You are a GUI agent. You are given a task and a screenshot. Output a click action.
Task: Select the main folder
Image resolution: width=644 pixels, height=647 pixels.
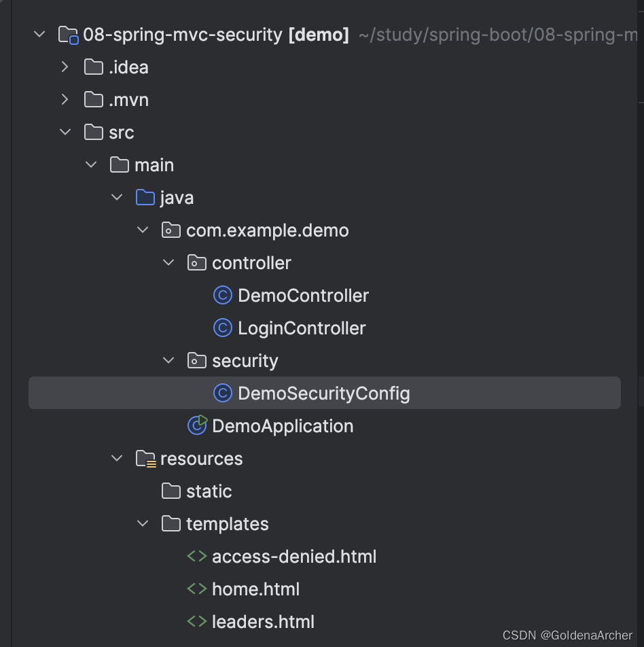coord(154,165)
